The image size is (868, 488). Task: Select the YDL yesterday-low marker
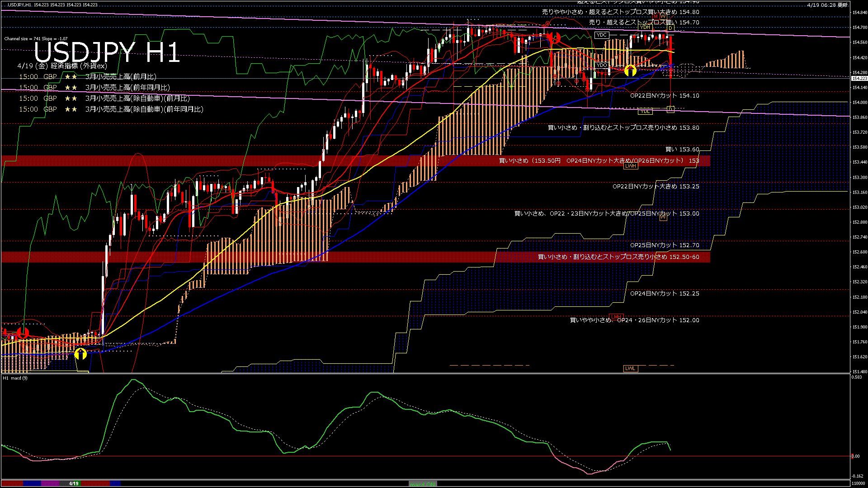tap(645, 111)
